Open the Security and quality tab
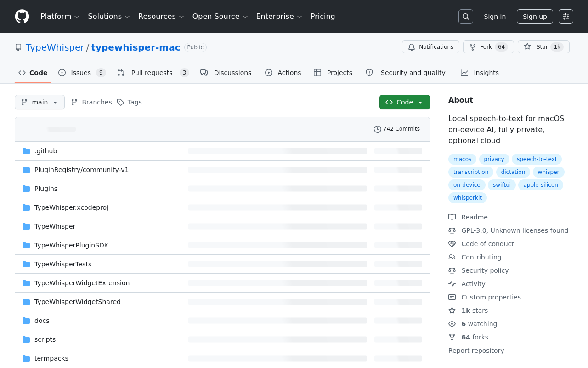The image size is (588, 368). [x=406, y=73]
